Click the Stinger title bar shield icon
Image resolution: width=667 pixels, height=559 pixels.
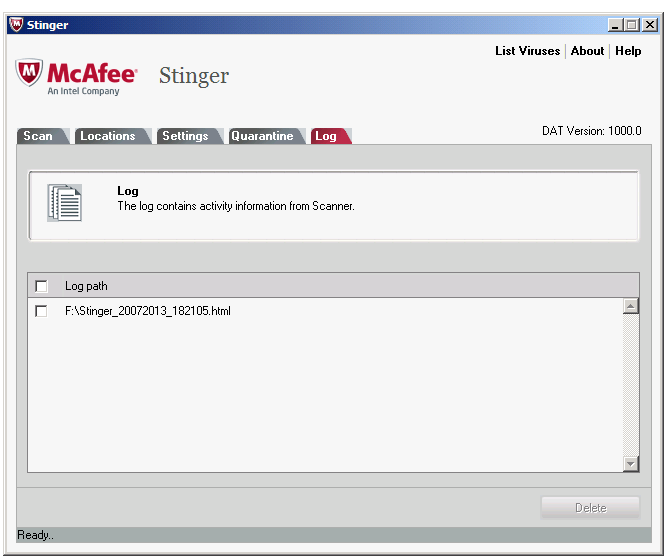16,25
